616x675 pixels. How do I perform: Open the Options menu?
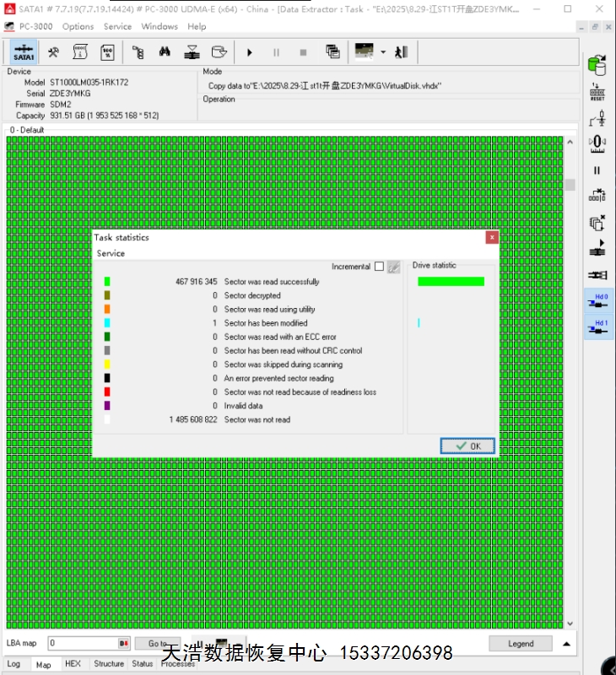78,26
